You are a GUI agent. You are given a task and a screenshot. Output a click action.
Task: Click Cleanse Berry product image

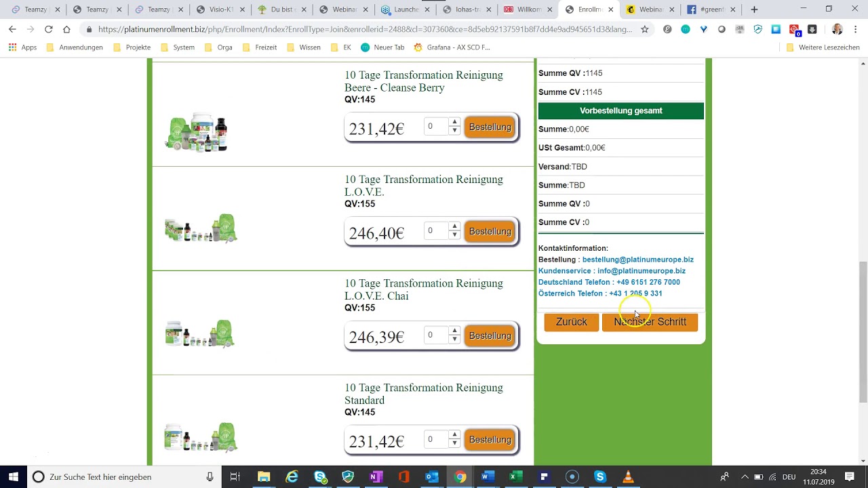[197, 132]
